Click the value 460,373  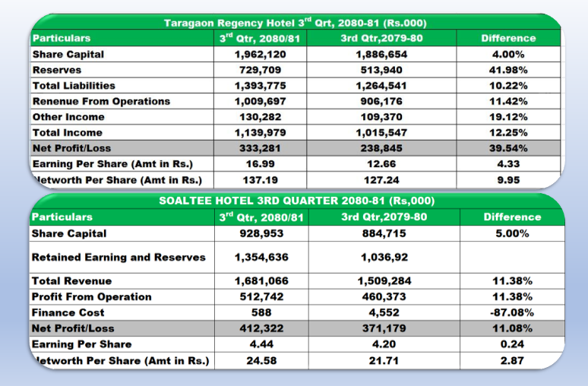(x=384, y=297)
